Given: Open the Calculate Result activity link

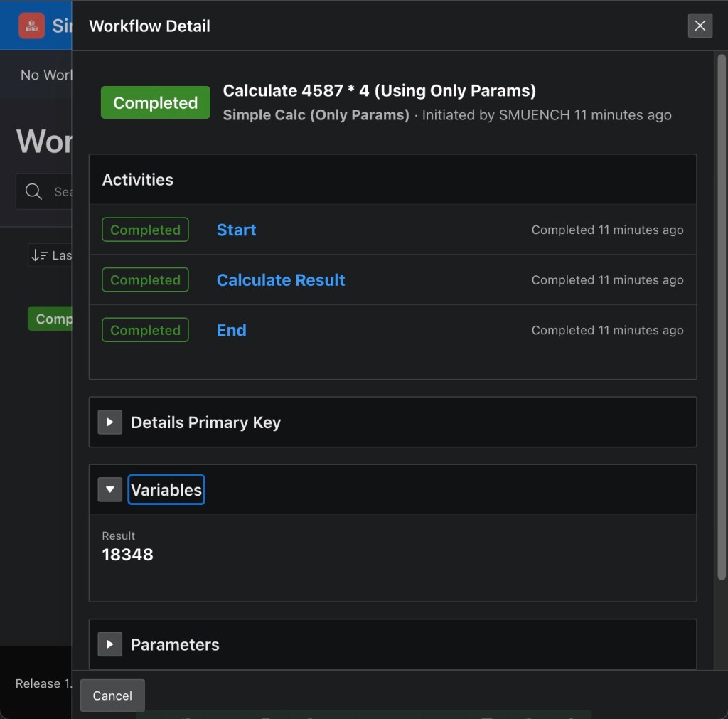Looking at the screenshot, I should (280, 279).
